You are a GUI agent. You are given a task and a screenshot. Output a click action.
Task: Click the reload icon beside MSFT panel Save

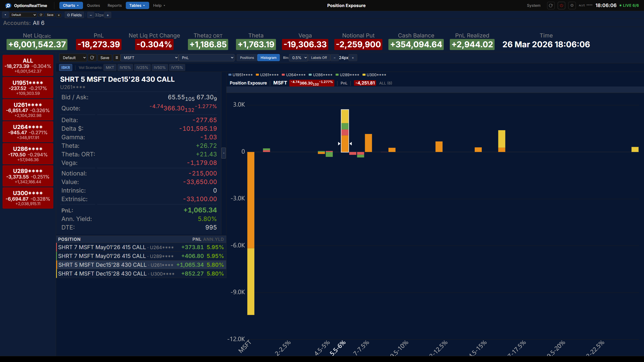pyautogui.click(x=92, y=58)
